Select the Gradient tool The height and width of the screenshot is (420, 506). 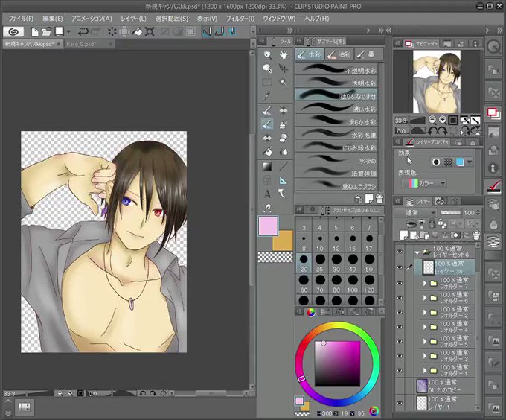coord(267,167)
